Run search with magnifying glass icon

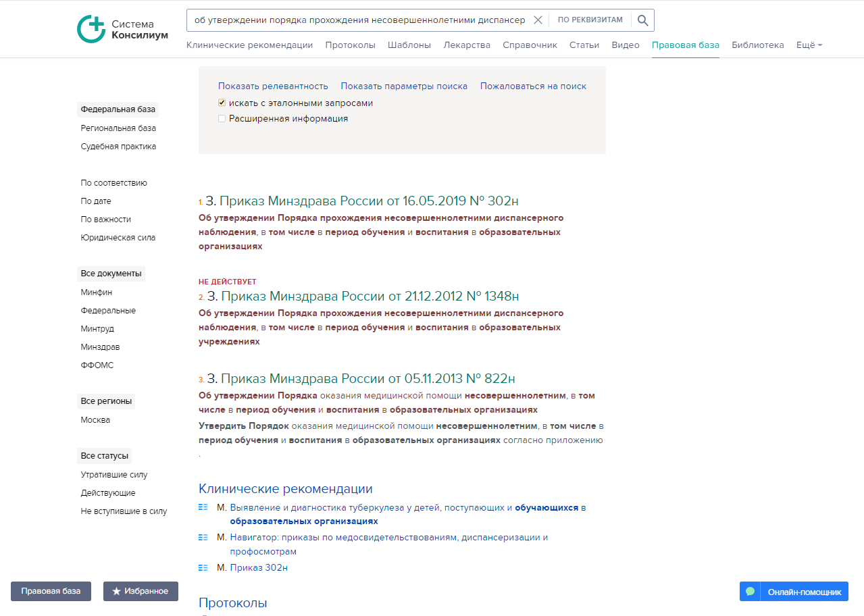[642, 20]
